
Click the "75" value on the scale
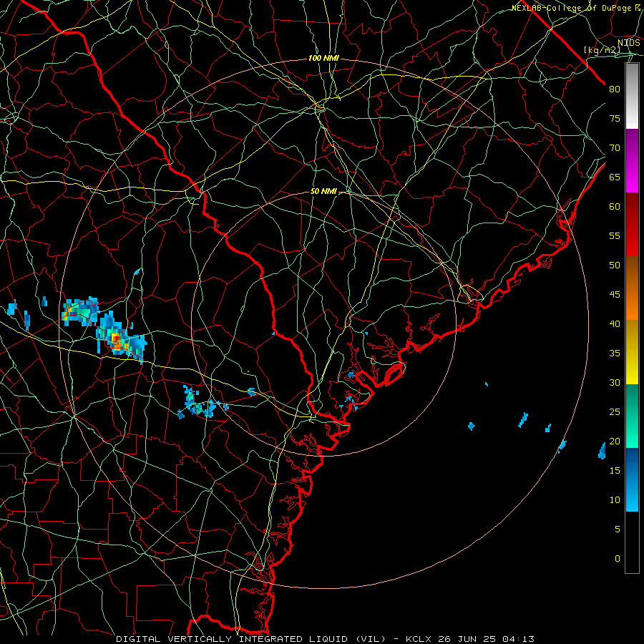(x=615, y=118)
